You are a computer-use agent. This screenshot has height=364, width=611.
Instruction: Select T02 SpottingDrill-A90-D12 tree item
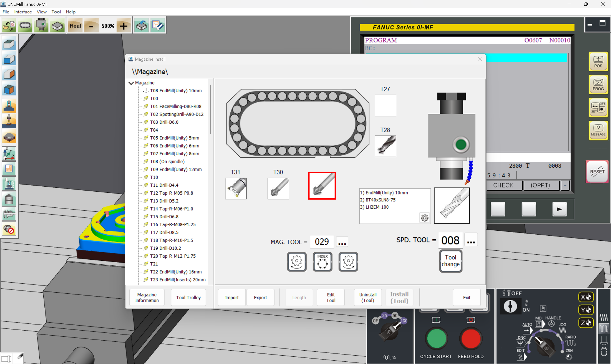177,114
